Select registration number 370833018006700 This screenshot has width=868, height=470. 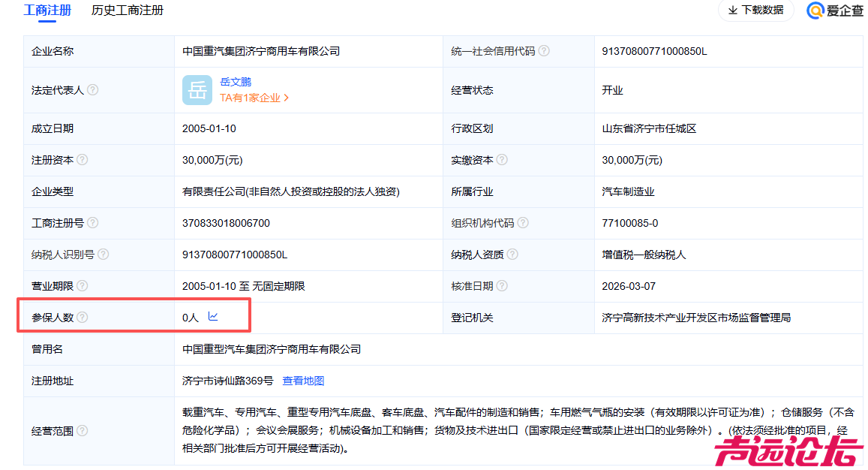[x=226, y=223]
